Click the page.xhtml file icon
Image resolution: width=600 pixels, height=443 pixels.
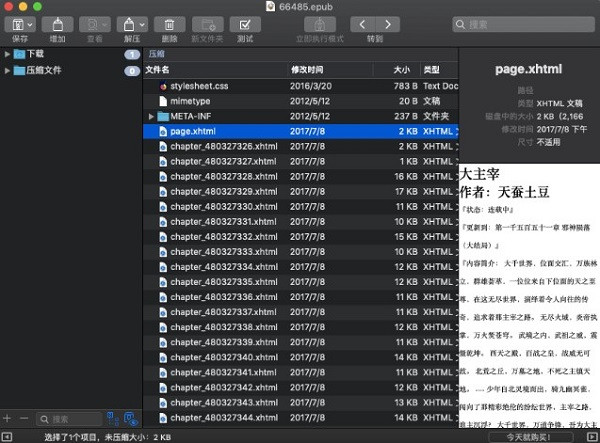tap(163, 132)
